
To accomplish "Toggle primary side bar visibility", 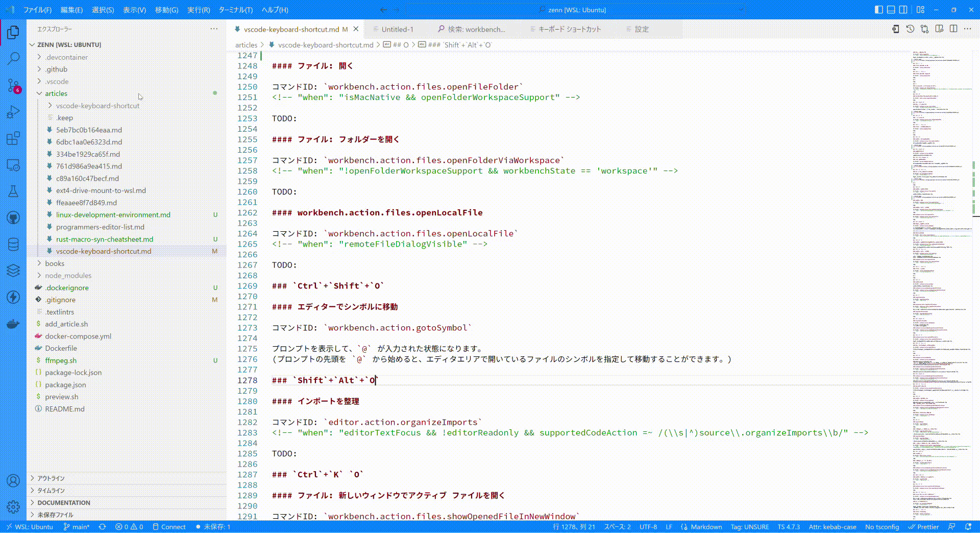I will point(878,10).
